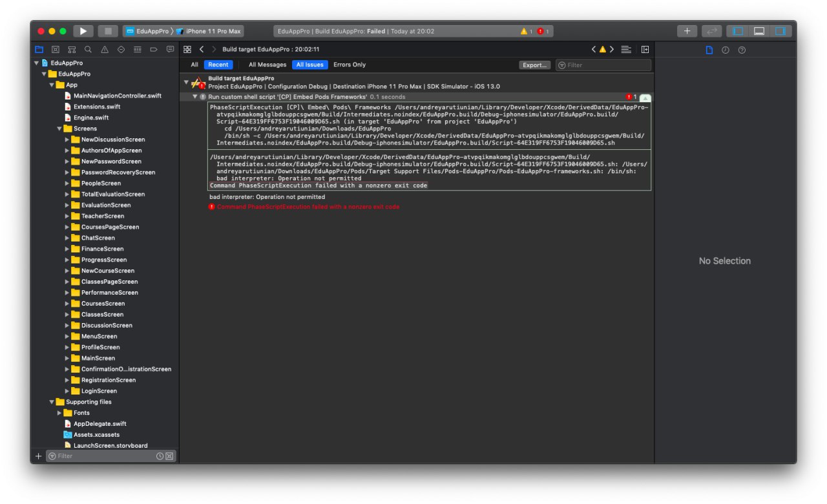Run the build with the play button
Viewport: 827px width, 504px height.
pos(83,31)
